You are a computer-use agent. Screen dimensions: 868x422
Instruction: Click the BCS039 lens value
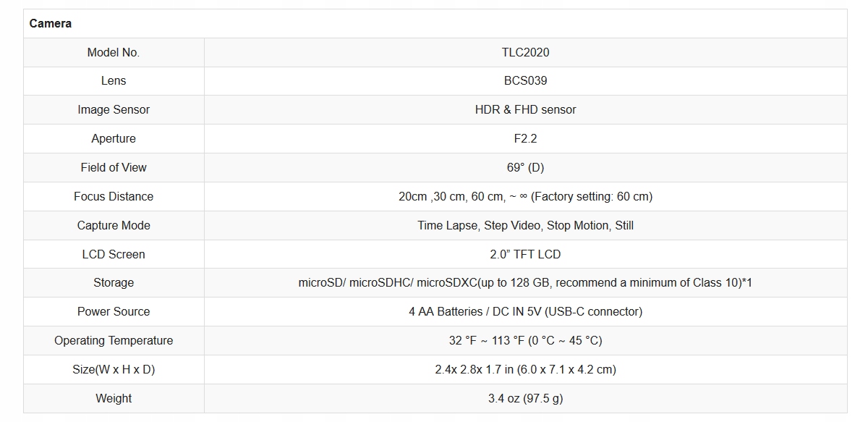(x=525, y=81)
